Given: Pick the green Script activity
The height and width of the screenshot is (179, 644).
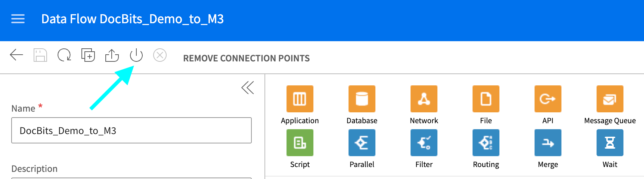Looking at the screenshot, I should pyautogui.click(x=300, y=143).
